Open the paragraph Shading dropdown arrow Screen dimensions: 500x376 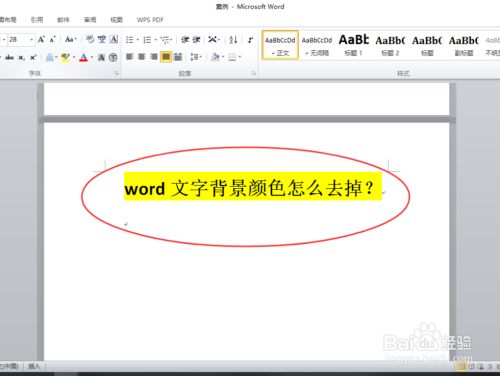tap(223, 57)
